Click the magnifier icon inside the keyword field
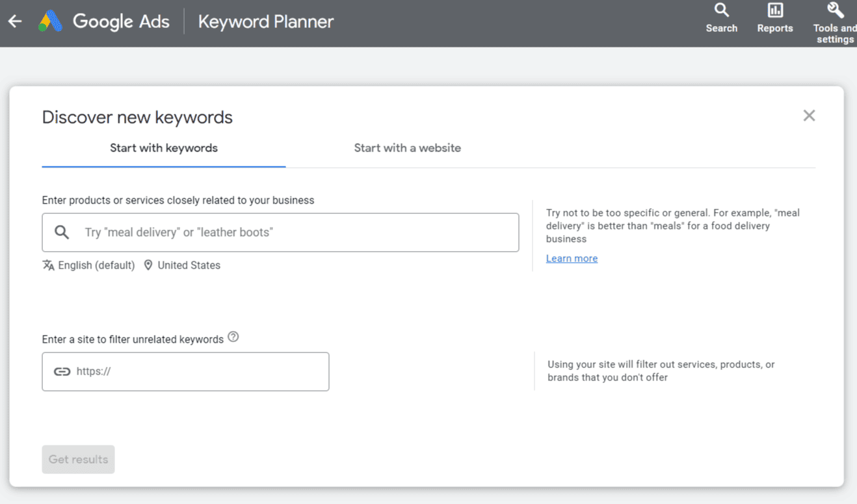Viewport: 857px width, 504px height. tap(62, 232)
